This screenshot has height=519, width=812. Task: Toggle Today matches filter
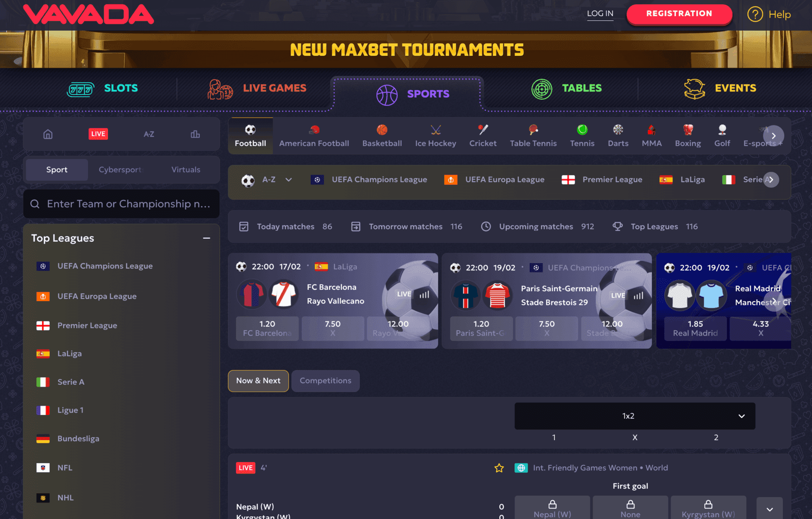click(285, 227)
